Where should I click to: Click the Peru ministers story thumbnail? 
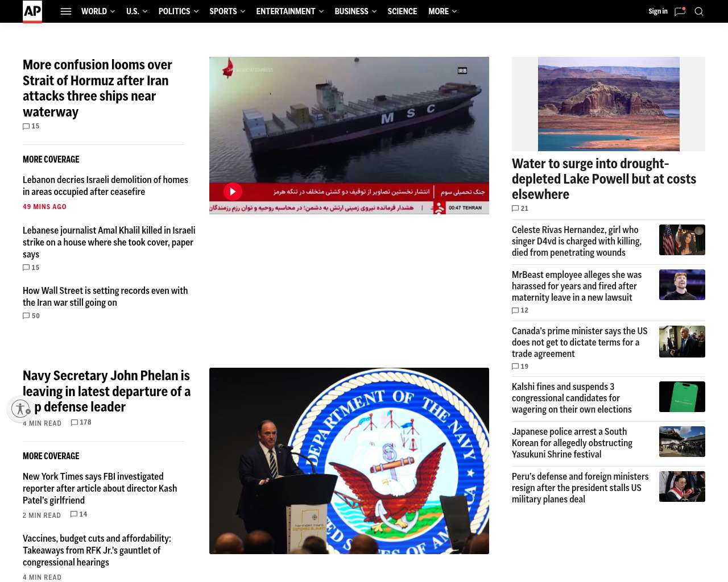coord(682,487)
